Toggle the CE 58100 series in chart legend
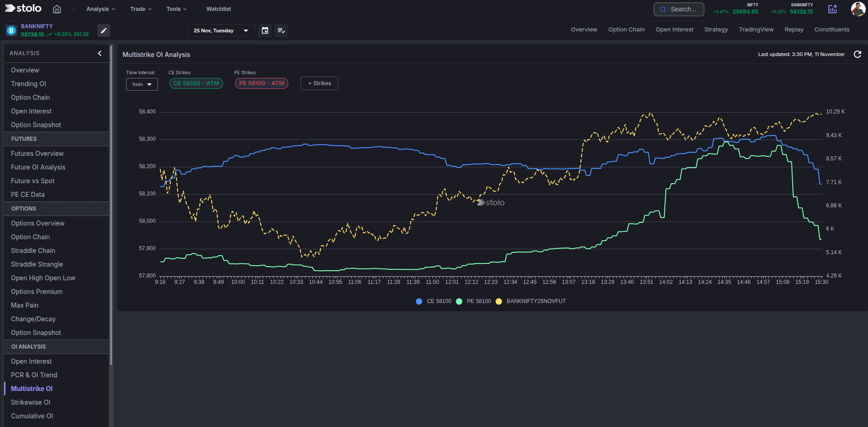The height and width of the screenshot is (427, 868). (x=433, y=301)
